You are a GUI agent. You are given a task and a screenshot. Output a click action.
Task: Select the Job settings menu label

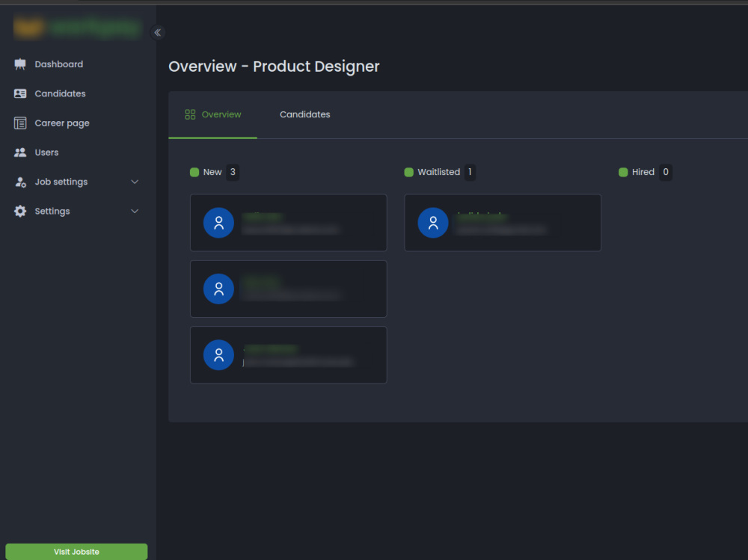tap(61, 182)
